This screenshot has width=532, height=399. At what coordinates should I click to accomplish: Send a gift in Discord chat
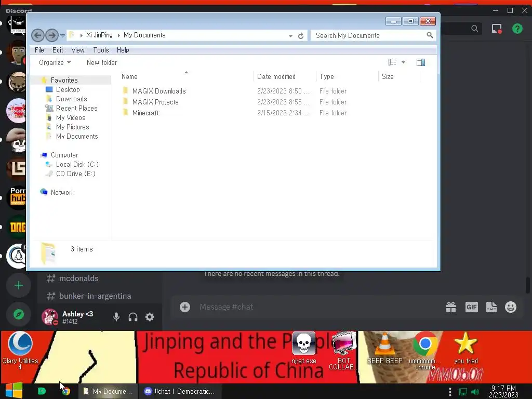click(x=451, y=307)
